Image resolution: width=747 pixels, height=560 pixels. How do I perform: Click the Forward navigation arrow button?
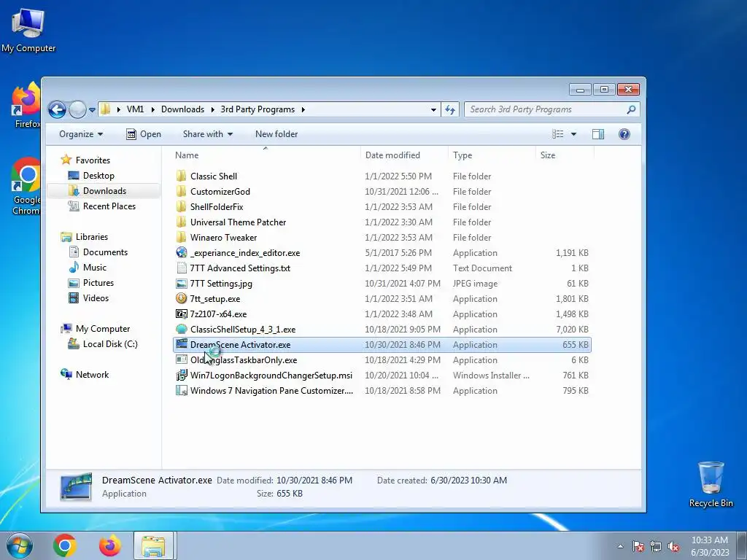77,109
